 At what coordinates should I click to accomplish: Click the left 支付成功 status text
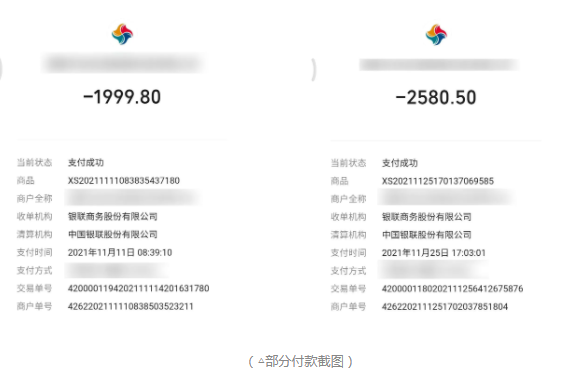pyautogui.click(x=86, y=163)
